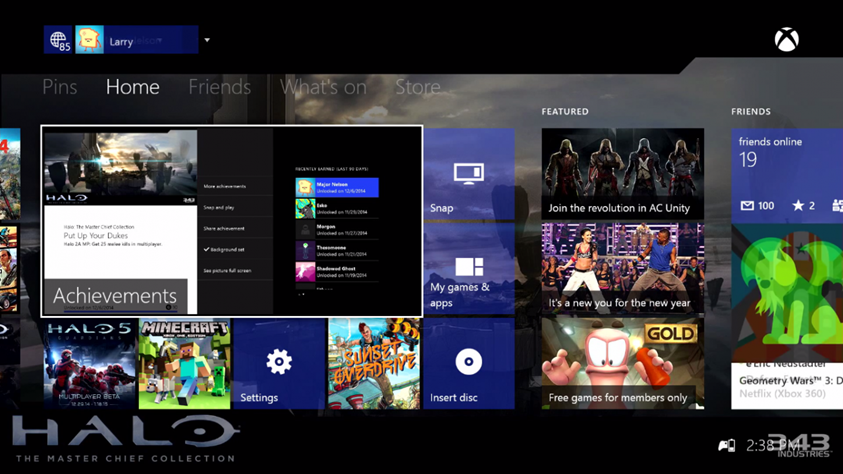Launch the Minecraft game tile
This screenshot has height=474, width=843.
click(x=184, y=363)
